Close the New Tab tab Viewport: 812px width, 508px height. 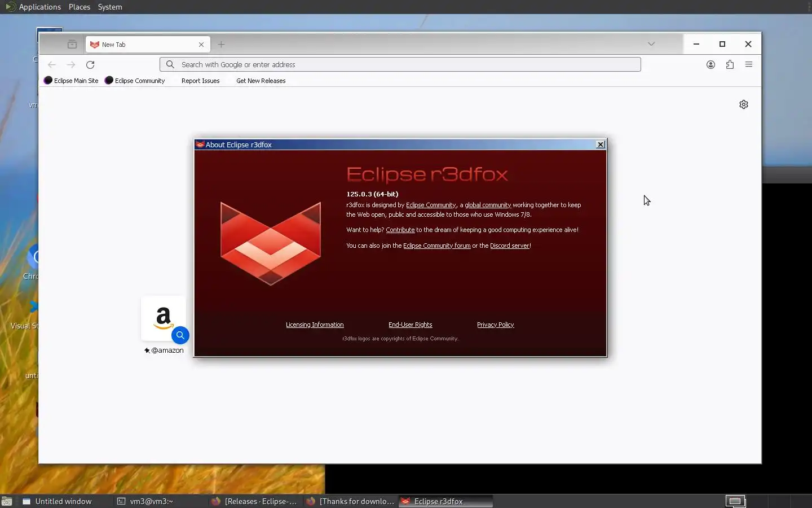point(201,45)
